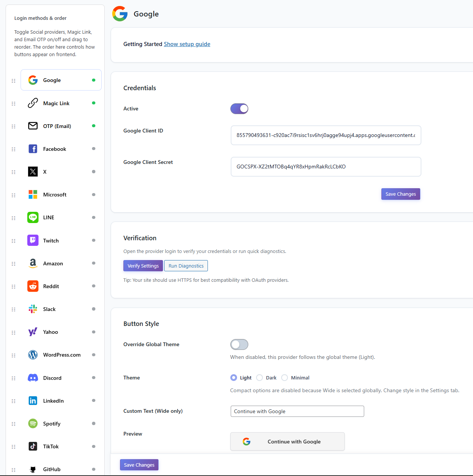Click the large Google logo in page header

(x=120, y=14)
